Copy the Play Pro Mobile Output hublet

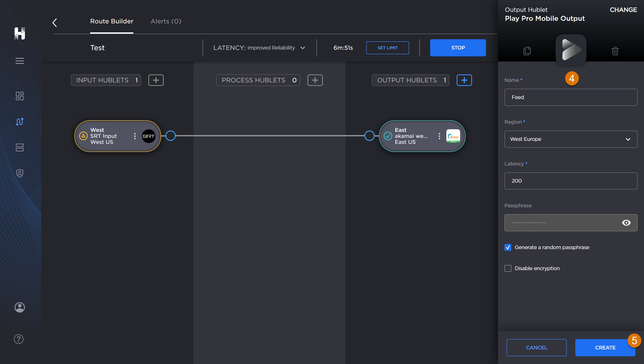(x=527, y=51)
